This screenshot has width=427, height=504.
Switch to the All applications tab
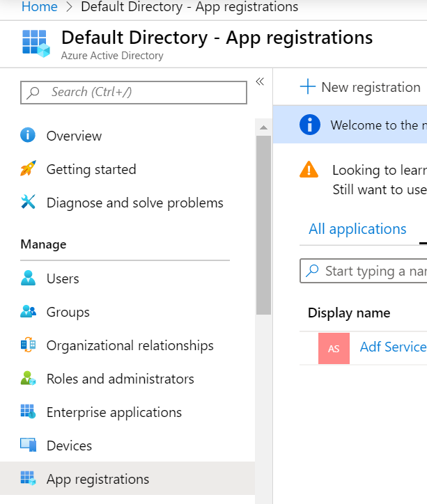(357, 229)
